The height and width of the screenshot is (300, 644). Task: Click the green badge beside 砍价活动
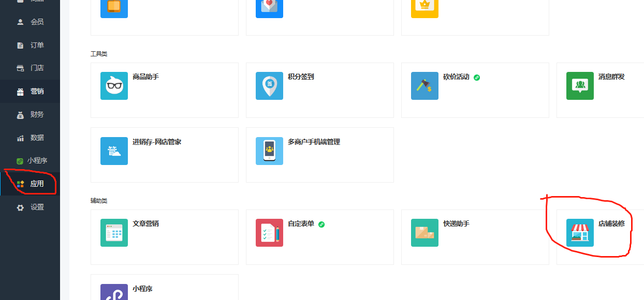(x=477, y=77)
